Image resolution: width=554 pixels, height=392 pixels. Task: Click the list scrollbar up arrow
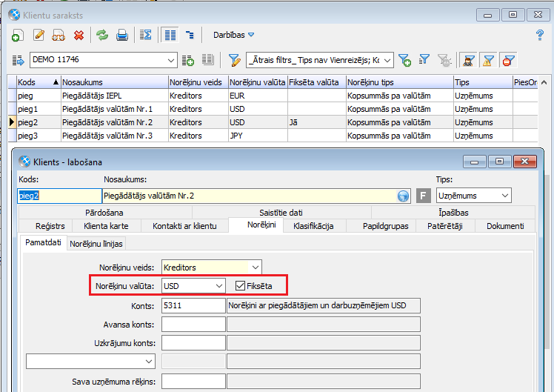[x=544, y=82]
